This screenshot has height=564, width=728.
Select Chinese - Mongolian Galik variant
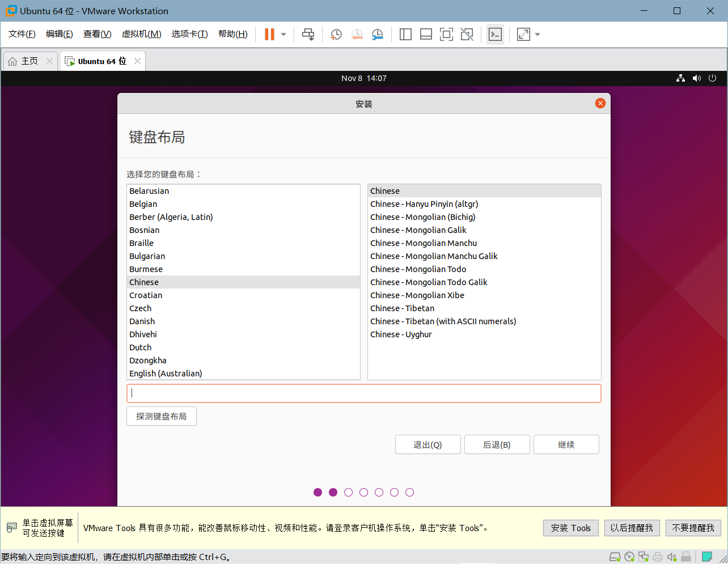(x=484, y=230)
